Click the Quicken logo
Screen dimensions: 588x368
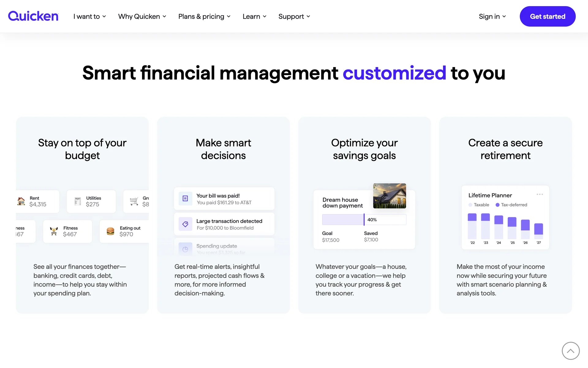click(x=33, y=16)
